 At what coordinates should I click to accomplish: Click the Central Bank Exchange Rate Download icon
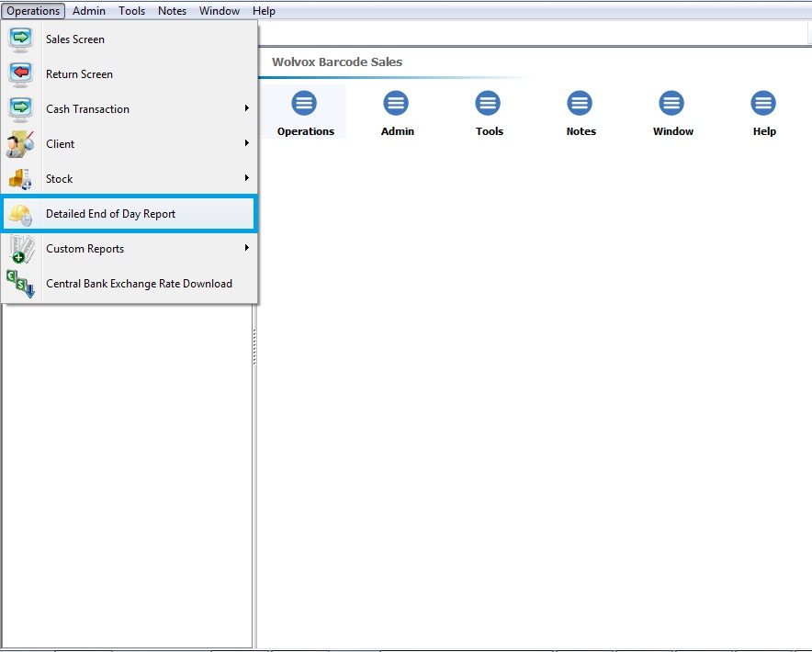(21, 284)
